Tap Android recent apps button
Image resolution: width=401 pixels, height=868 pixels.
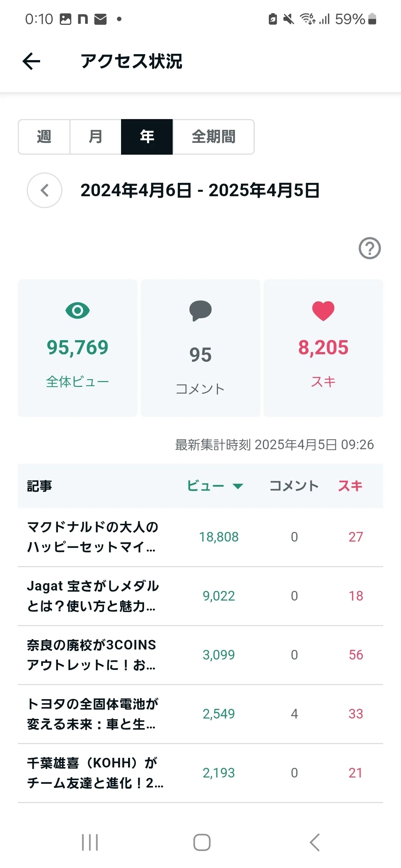click(x=90, y=842)
